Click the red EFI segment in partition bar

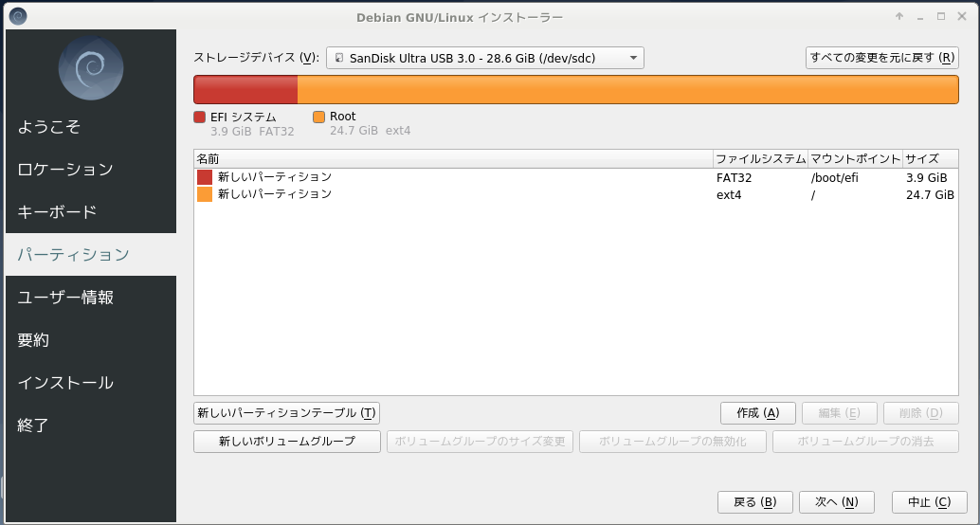(245, 90)
